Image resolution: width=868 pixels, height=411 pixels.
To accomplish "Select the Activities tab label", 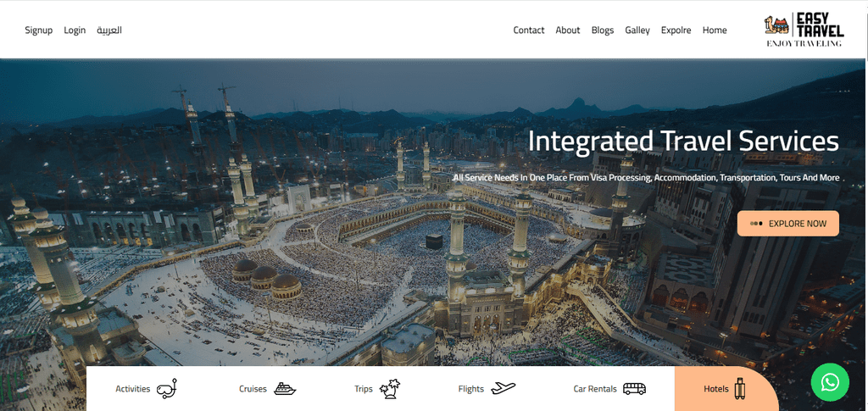I will [133, 389].
